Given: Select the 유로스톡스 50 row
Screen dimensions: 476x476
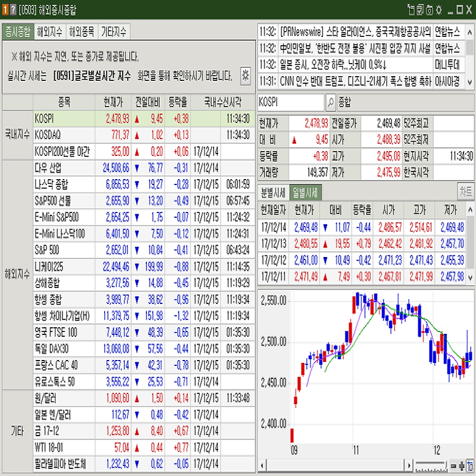Looking at the screenshot, I should click(144, 381).
